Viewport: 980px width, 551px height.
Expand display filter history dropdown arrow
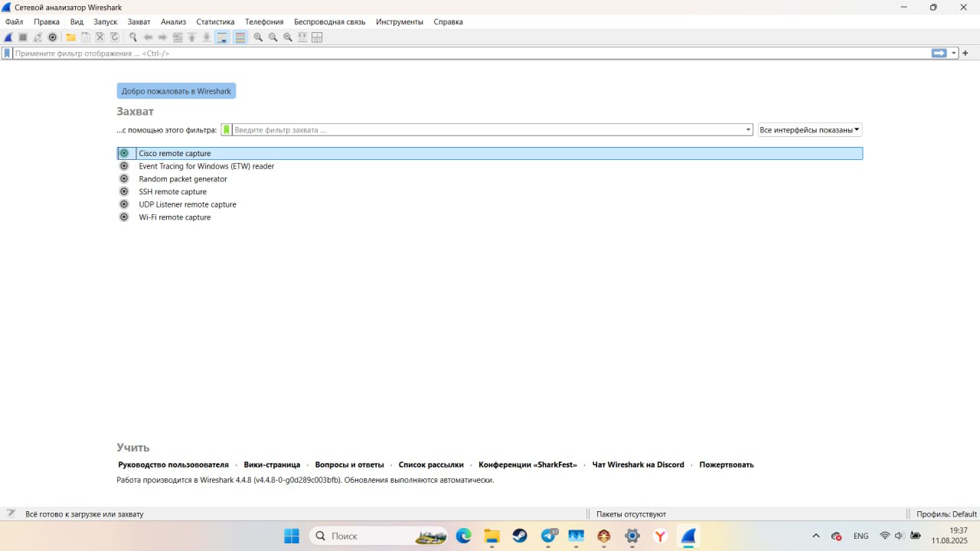click(x=954, y=54)
